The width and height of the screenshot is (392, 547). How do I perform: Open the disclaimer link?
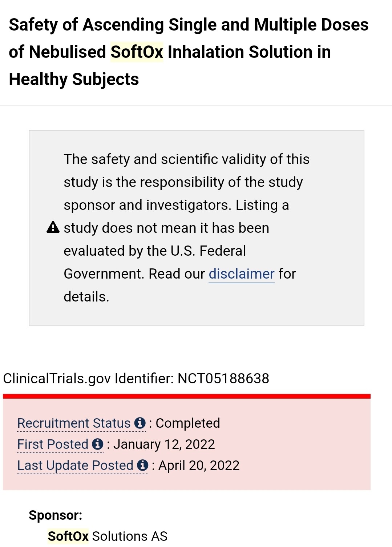(242, 274)
